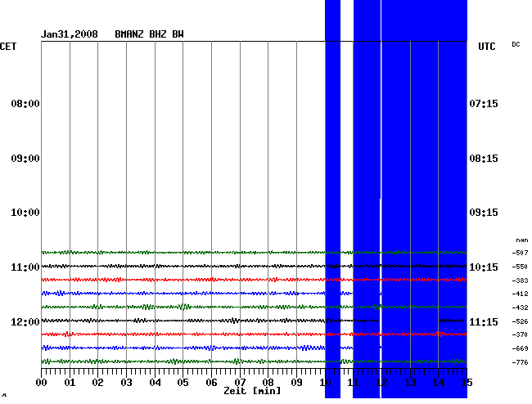The width and height of the screenshot is (532, 404).
Task: Click the amplitude value -507
Action: tap(520, 253)
